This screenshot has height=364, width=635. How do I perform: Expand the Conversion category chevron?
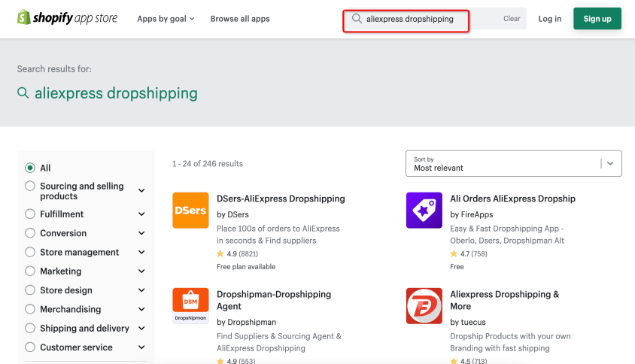(x=141, y=233)
